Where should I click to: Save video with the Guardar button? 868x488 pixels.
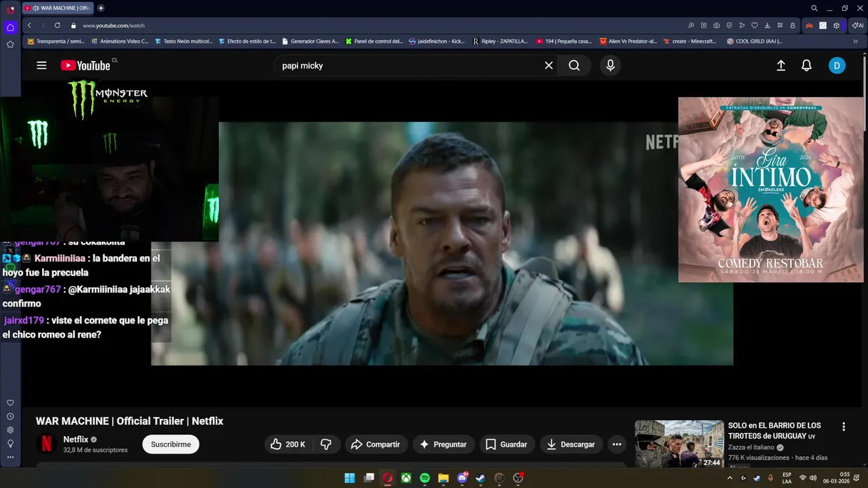point(507,445)
